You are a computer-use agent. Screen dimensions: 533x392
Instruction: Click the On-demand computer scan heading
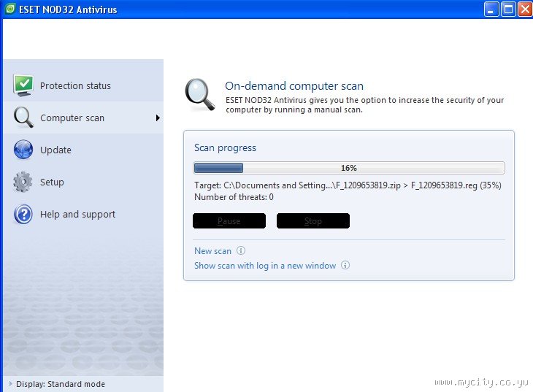click(x=294, y=85)
